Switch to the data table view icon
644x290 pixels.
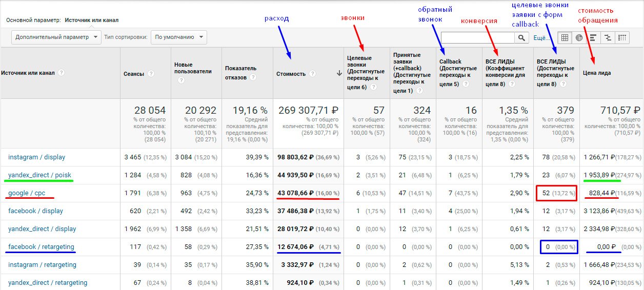565,37
